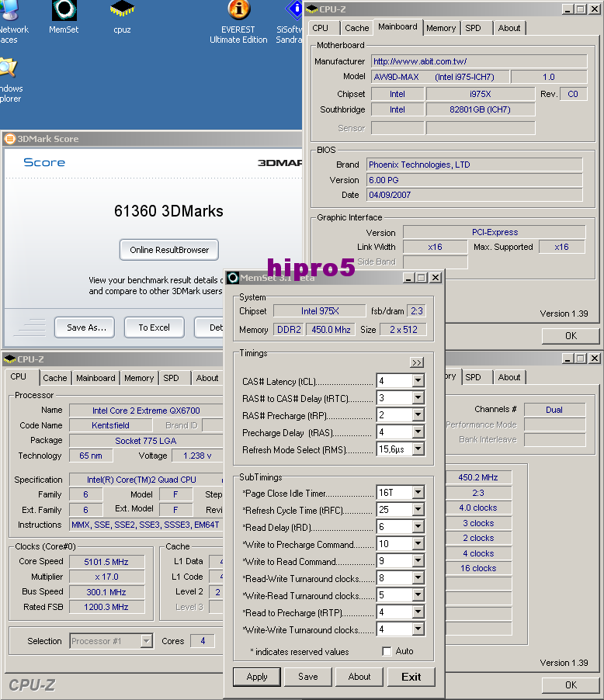Open the RAS# to CAS# Delay dropdown
604x700 pixels.
click(x=418, y=398)
